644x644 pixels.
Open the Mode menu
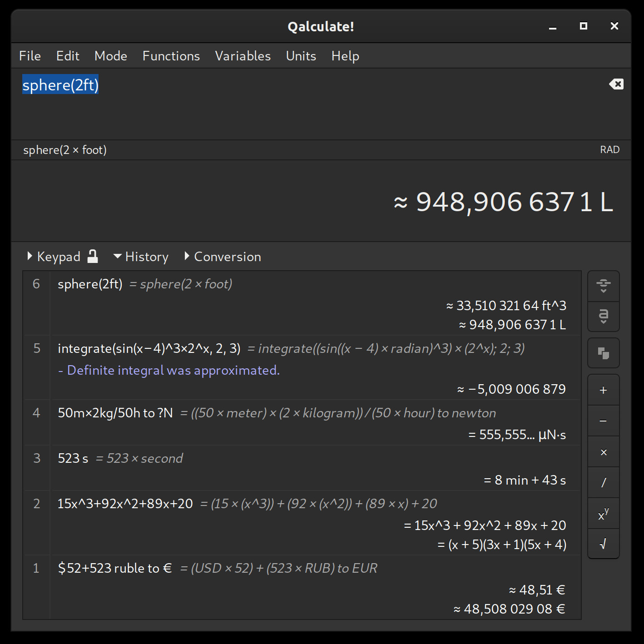[x=111, y=56]
